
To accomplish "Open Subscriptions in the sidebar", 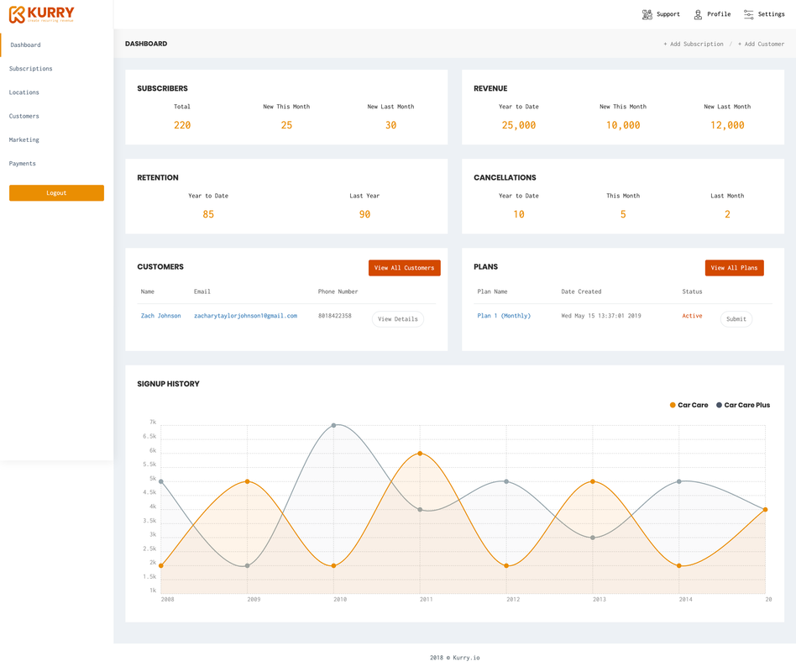I will (30, 69).
